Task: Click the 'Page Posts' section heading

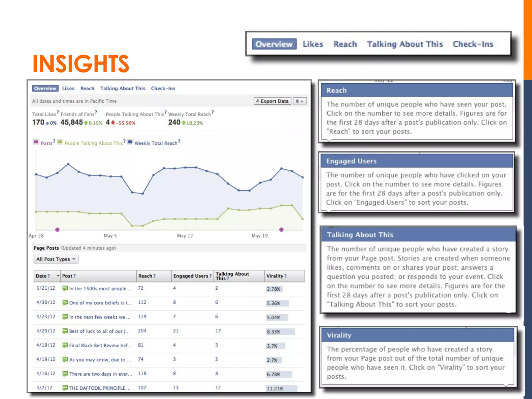Action: 46,248
